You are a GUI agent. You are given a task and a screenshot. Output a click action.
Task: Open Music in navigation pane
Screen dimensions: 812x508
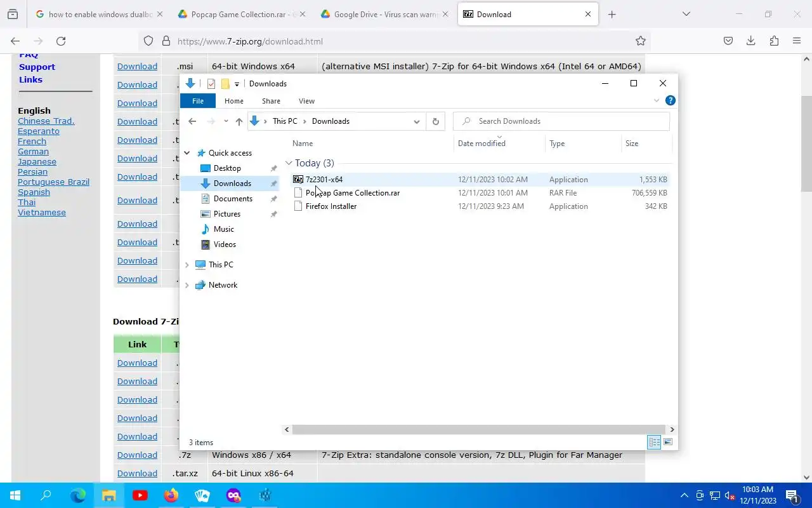coord(224,229)
